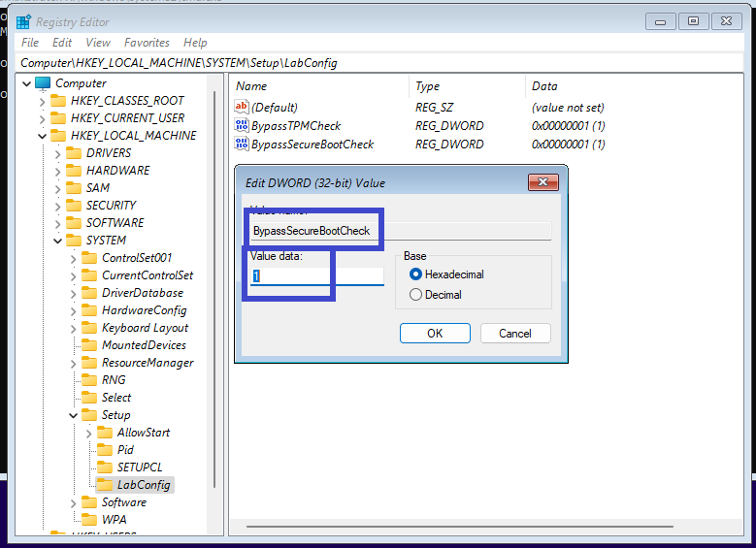756x548 pixels.
Task: Open the Edit menu
Action: (x=62, y=43)
